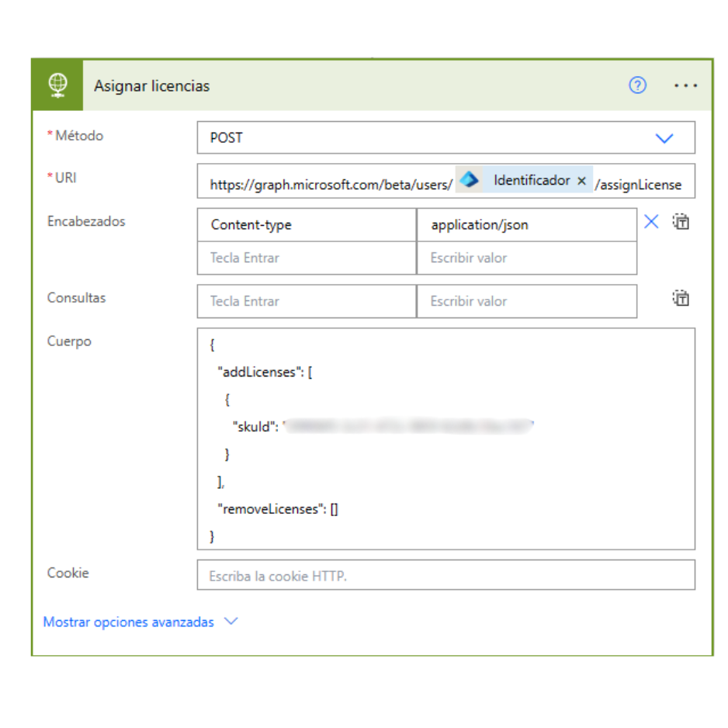Click the URI text https://graph.microsoft.com/beta/users/
The image size is (728, 728).
pyautogui.click(x=331, y=185)
